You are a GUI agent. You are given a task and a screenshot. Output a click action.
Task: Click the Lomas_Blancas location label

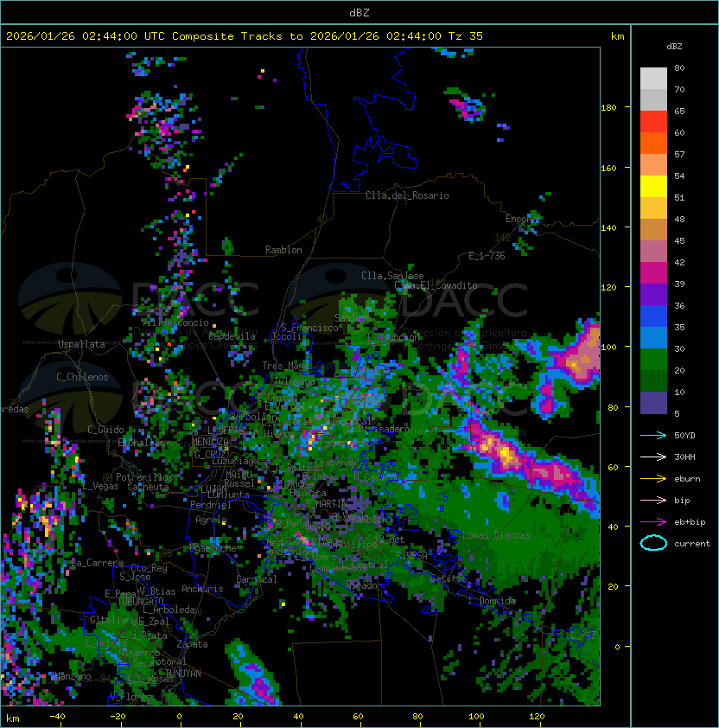click(496, 535)
